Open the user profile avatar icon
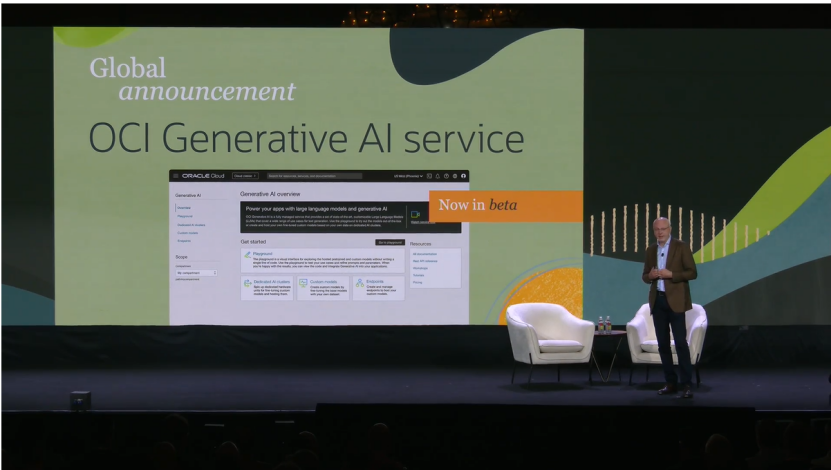The height and width of the screenshot is (470, 831). coord(463,176)
